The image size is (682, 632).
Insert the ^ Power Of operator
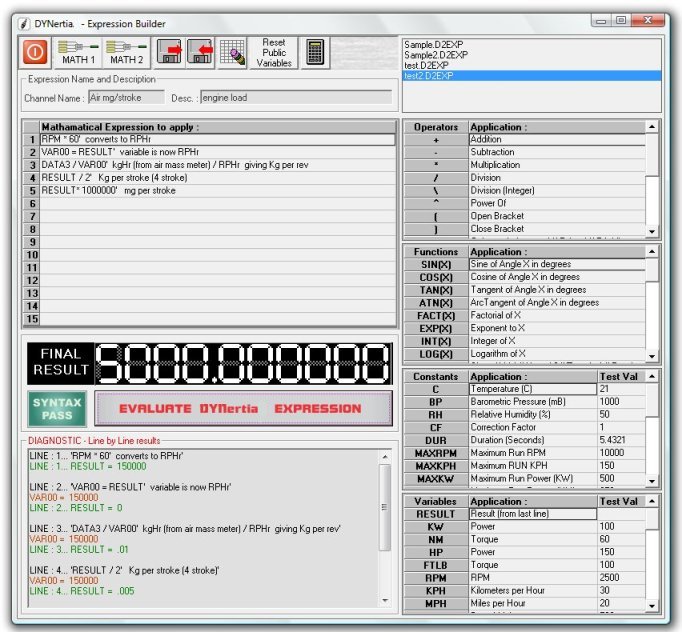click(x=436, y=203)
